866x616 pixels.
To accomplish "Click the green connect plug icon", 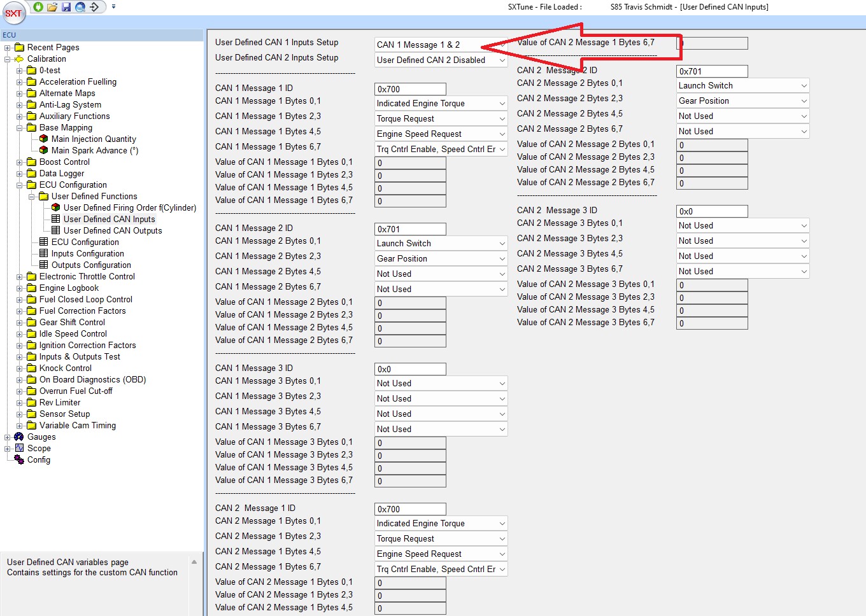I will click(38, 7).
